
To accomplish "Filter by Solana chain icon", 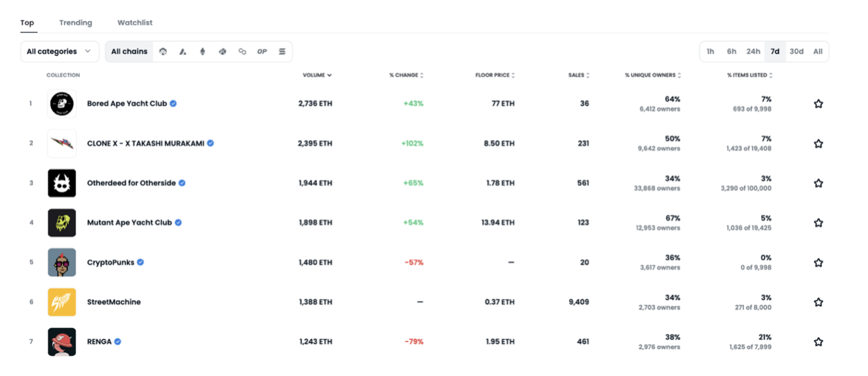I will [283, 52].
